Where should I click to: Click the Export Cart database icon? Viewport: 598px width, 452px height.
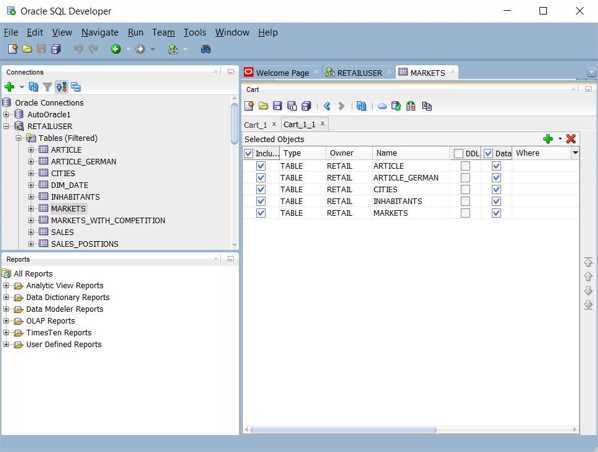click(396, 106)
